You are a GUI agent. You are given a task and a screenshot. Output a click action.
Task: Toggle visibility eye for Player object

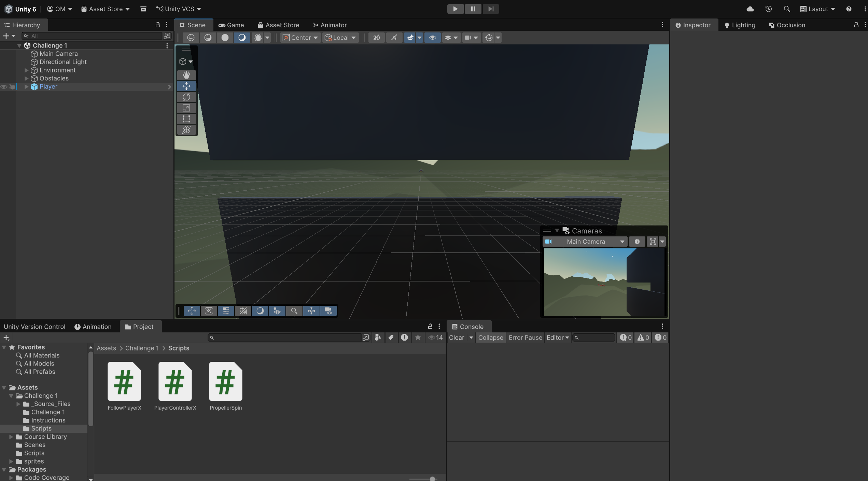pyautogui.click(x=4, y=87)
